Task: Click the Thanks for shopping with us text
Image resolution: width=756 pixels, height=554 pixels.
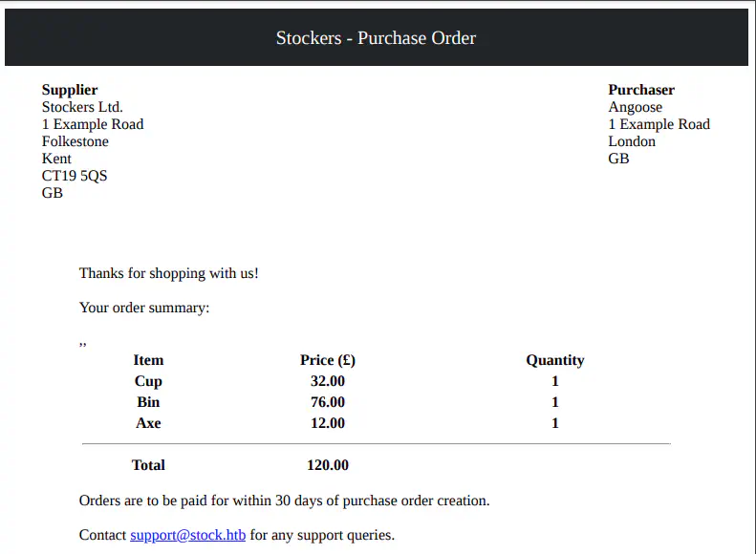Action: 169,273
